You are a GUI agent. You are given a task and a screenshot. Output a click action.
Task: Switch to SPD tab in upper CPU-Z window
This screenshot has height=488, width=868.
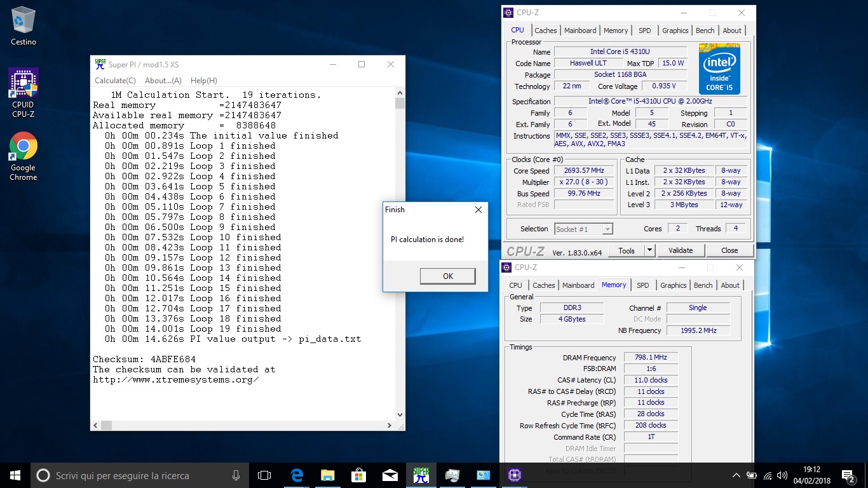644,30
